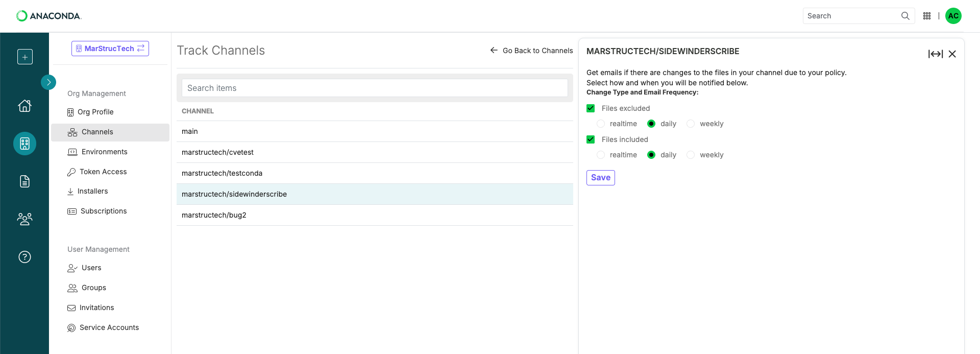Open the app grid launcher icon
The image size is (980, 354).
pos(927,16)
